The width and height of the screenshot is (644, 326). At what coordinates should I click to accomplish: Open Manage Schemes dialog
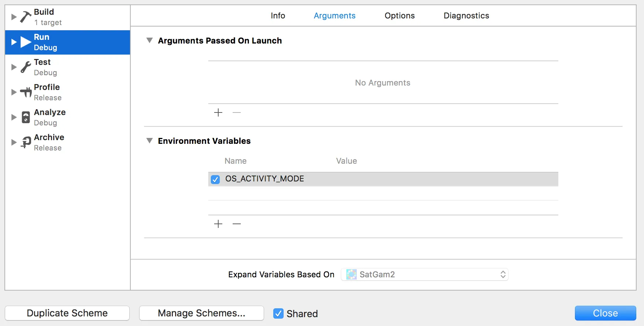click(201, 313)
